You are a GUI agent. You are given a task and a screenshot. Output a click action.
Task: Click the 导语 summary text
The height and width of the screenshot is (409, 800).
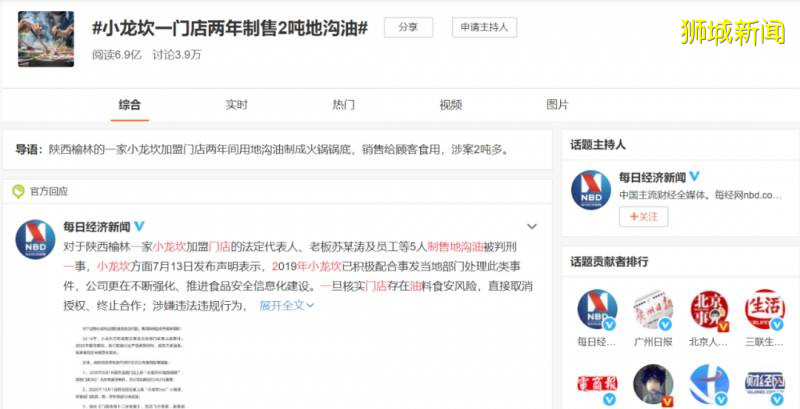(263, 149)
